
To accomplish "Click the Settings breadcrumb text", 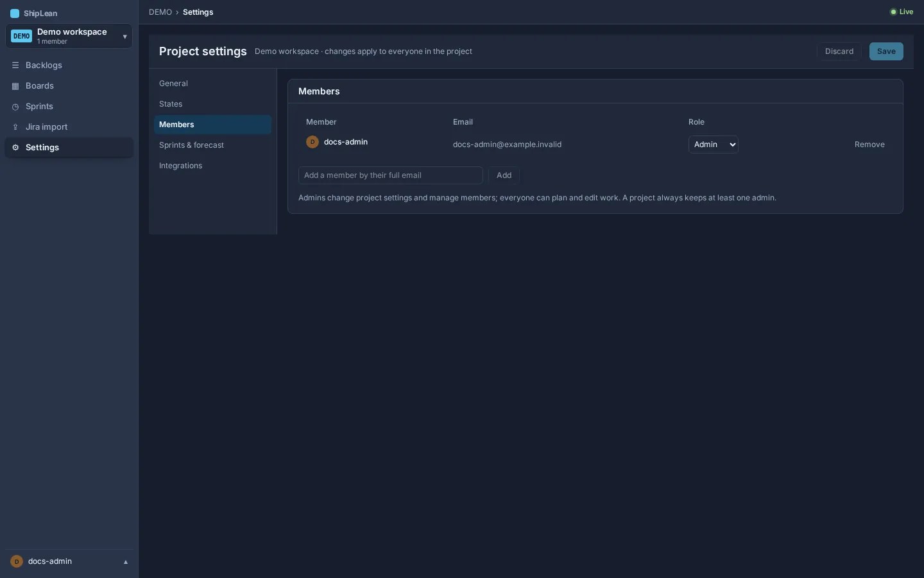I will pyautogui.click(x=198, y=12).
